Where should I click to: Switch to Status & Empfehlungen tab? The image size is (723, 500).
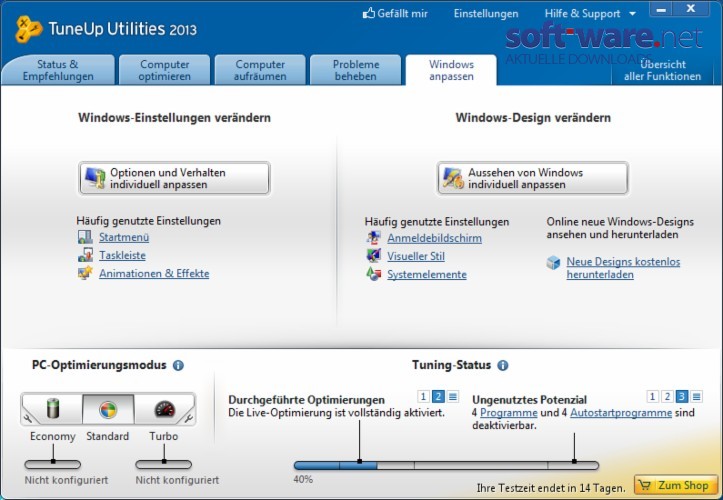58,70
